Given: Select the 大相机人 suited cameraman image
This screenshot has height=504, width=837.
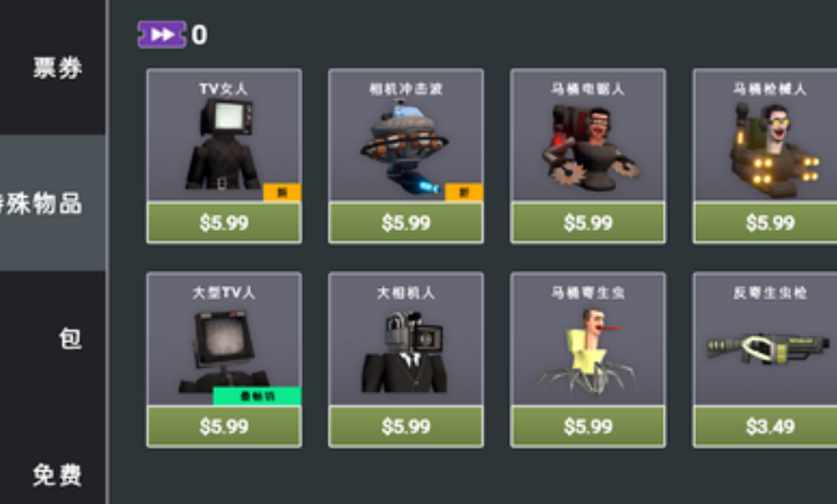Looking at the screenshot, I should pos(405,351).
